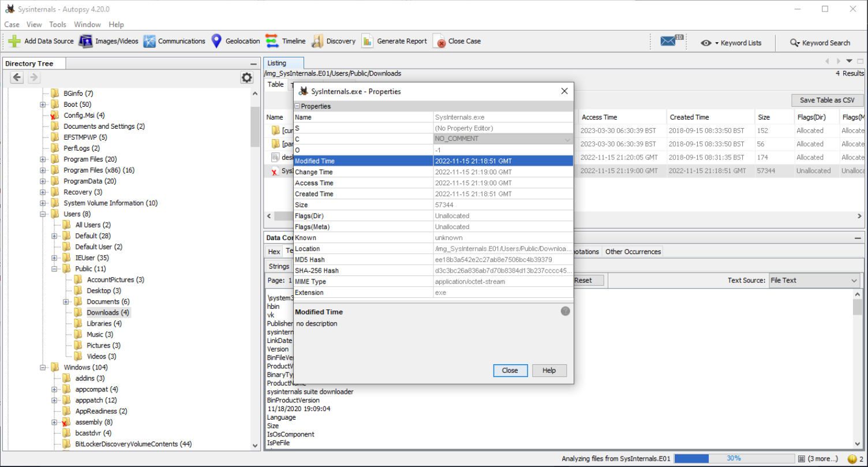
Task: Select MIME Type row in Properties
Action: 433,282
